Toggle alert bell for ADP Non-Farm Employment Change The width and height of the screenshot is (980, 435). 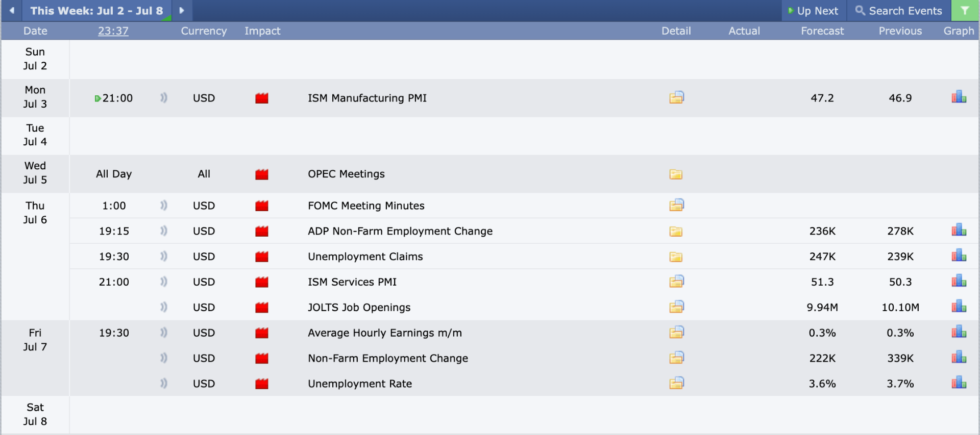(x=164, y=231)
